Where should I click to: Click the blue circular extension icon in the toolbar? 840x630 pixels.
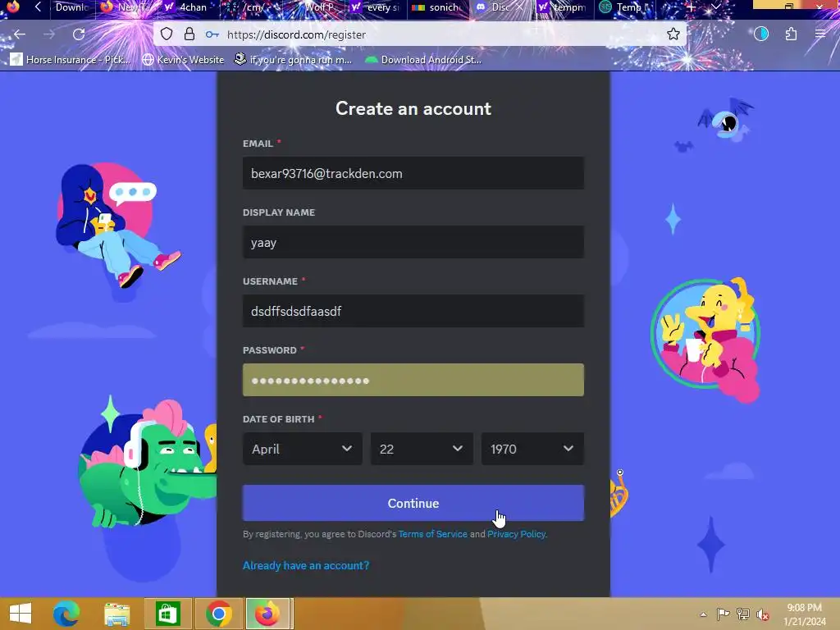(x=761, y=34)
